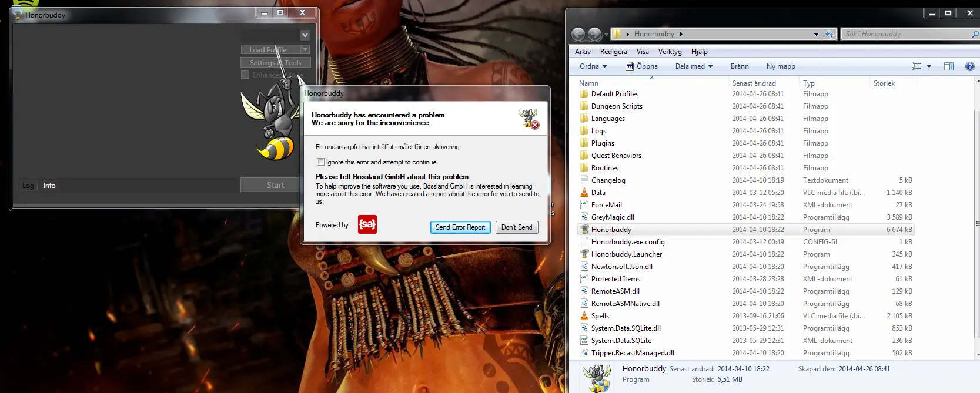Click the Send Error Report button

click(x=460, y=227)
